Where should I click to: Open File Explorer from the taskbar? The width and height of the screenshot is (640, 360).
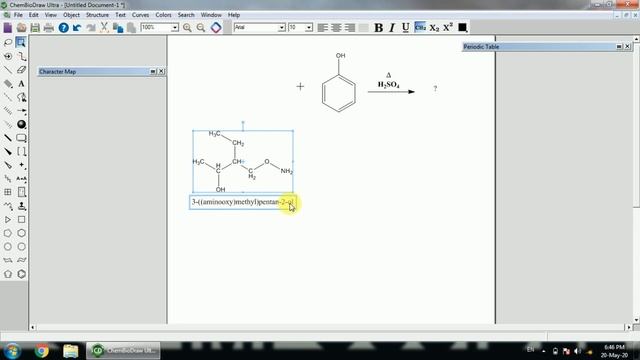pos(71,351)
